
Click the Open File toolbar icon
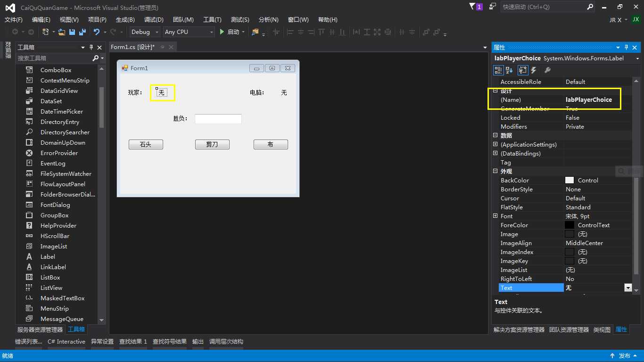pyautogui.click(x=62, y=32)
